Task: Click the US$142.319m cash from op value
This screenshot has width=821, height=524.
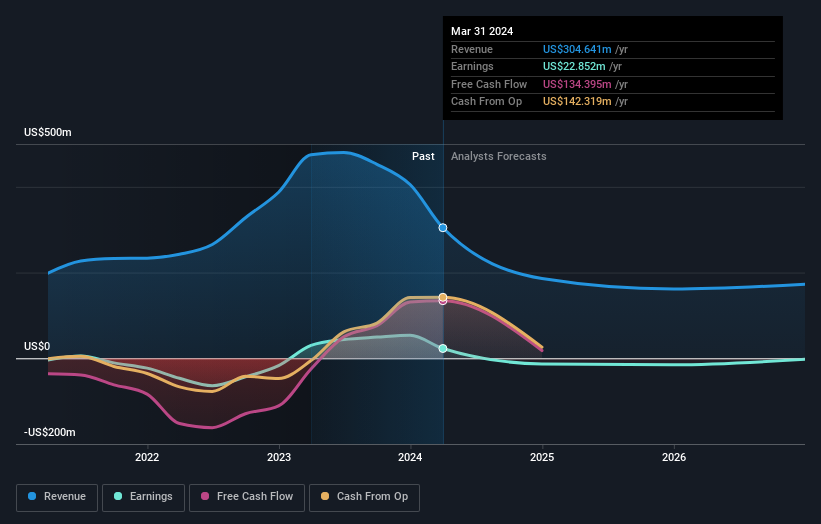Action: pos(577,102)
